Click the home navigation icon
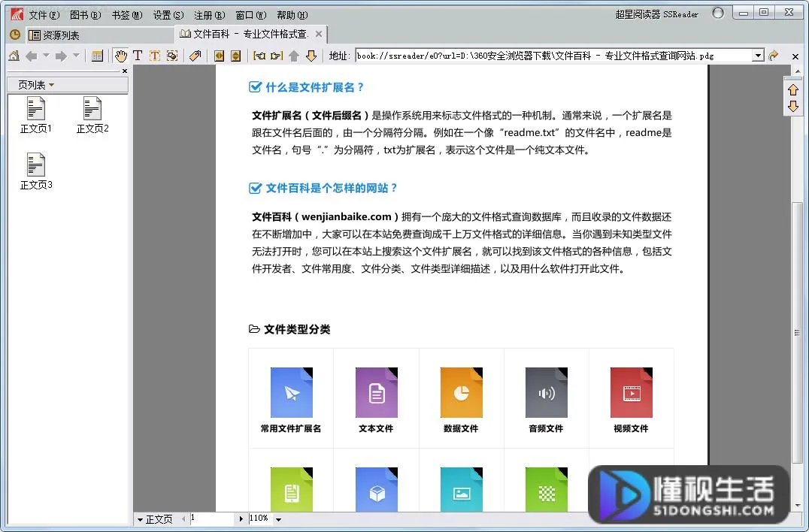809x532 pixels. (13, 55)
